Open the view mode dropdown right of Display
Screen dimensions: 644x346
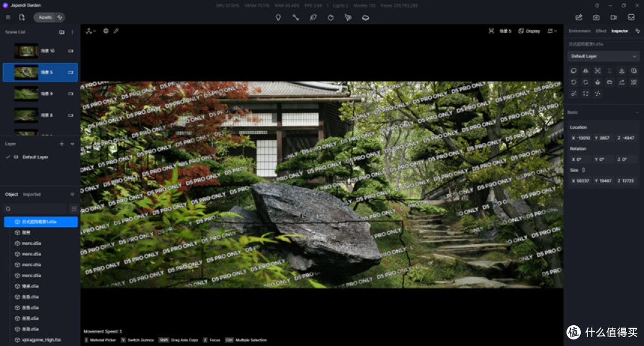click(552, 31)
